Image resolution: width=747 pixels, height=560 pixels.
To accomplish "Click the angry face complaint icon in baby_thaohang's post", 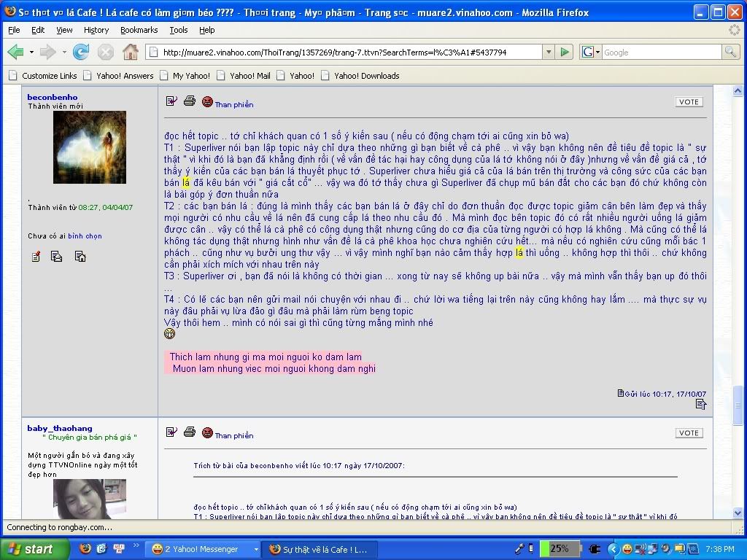I will (x=207, y=432).
